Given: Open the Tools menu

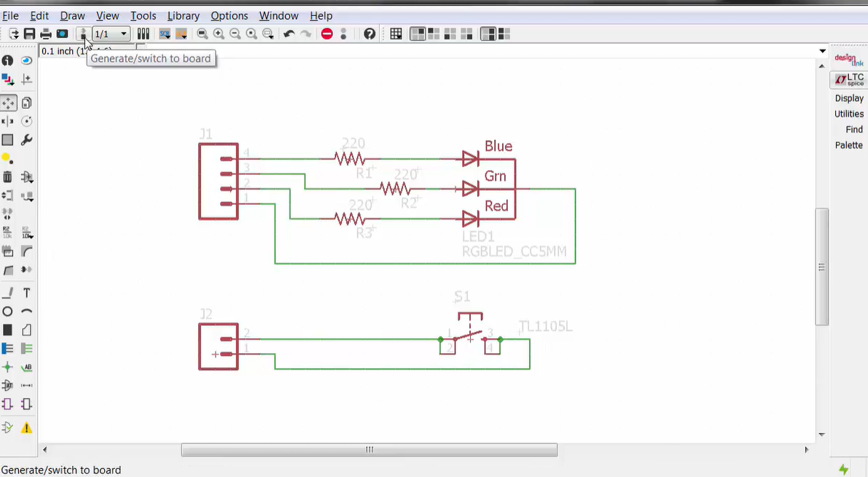Looking at the screenshot, I should tap(144, 15).
